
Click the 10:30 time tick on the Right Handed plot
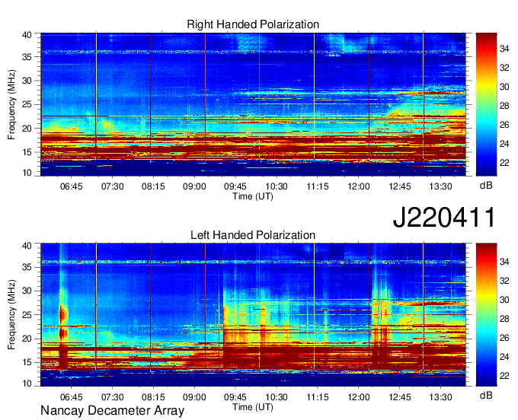[277, 186]
